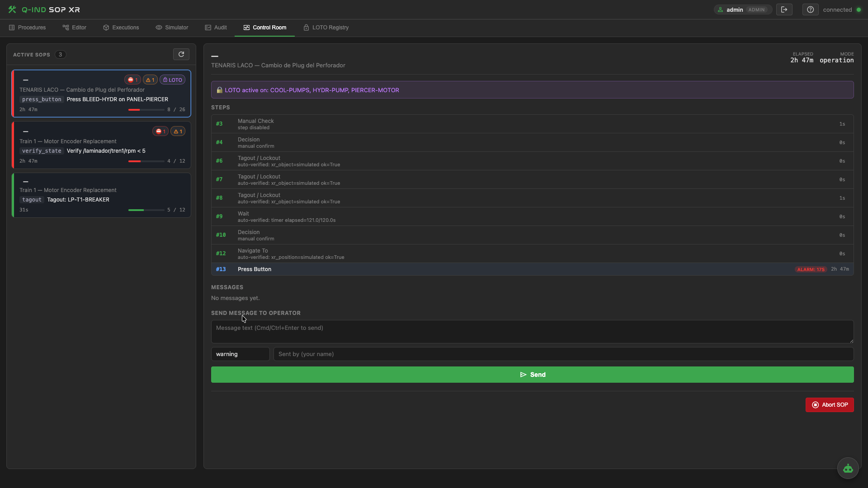Click progress bar showing 8 / 26
868x488 pixels.
coord(146,109)
